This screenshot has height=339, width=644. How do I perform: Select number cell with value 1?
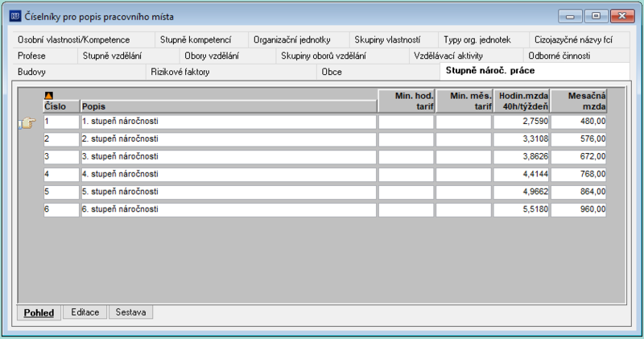(x=61, y=122)
